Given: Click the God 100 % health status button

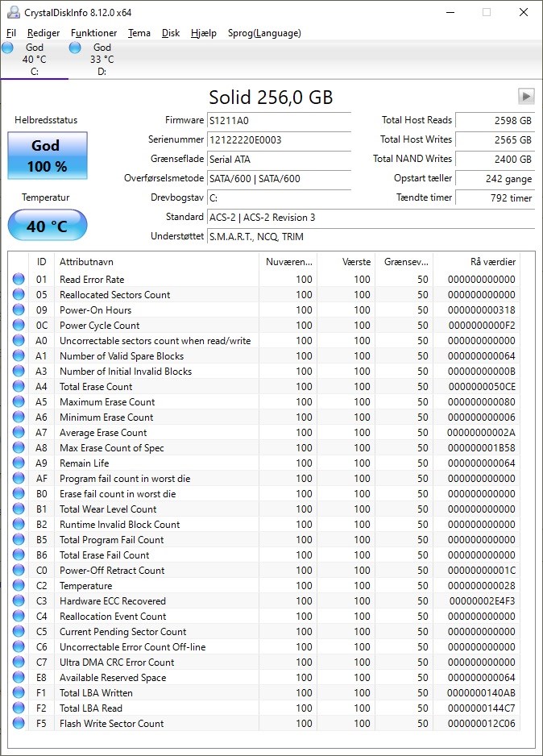Looking at the screenshot, I should tap(48, 156).
